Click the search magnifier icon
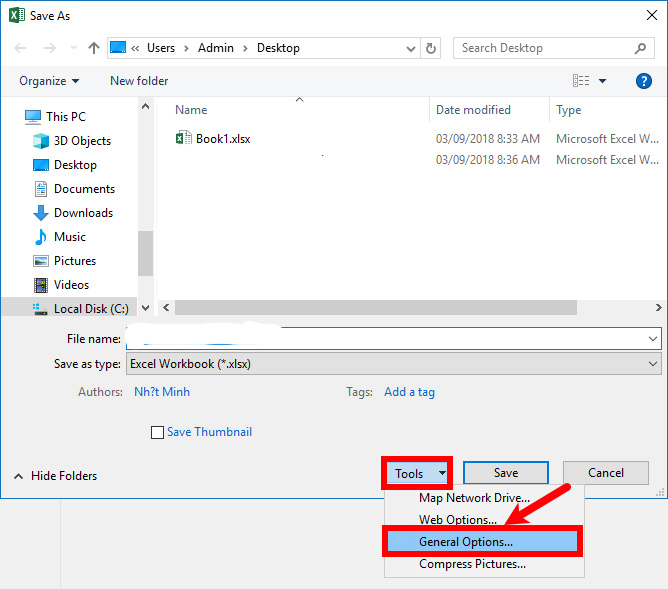The image size is (668, 589). 640,48
